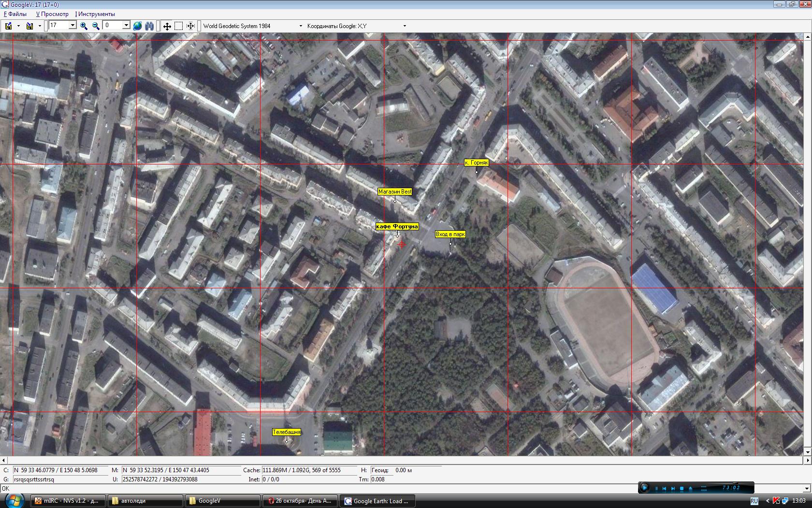Viewport: 812px width, 508px height.
Task: Open the World Geodetic System 1984 dropdown
Action: (300, 26)
